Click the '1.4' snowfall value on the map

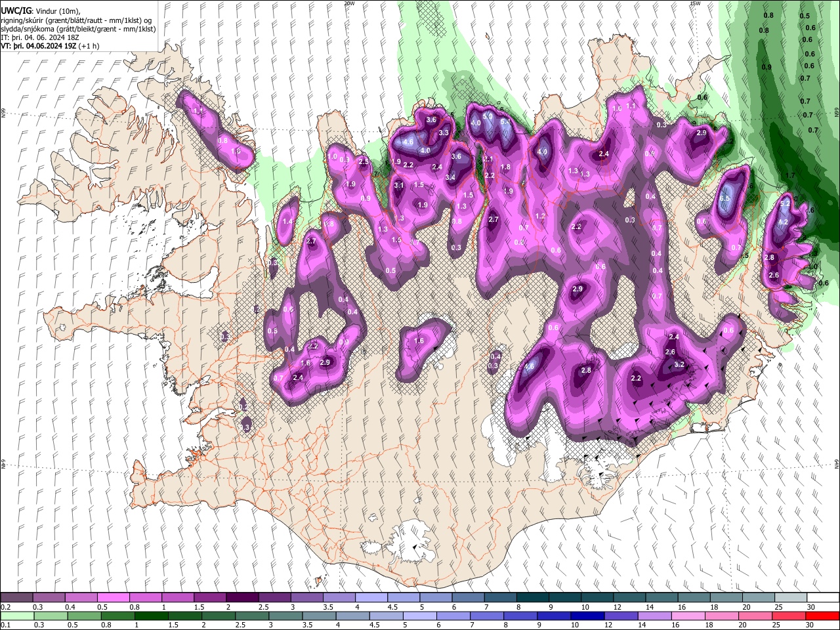point(287,222)
